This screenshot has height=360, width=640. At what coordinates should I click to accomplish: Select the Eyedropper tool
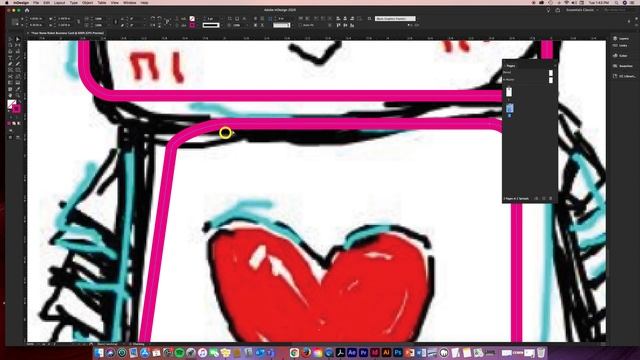(x=18, y=89)
